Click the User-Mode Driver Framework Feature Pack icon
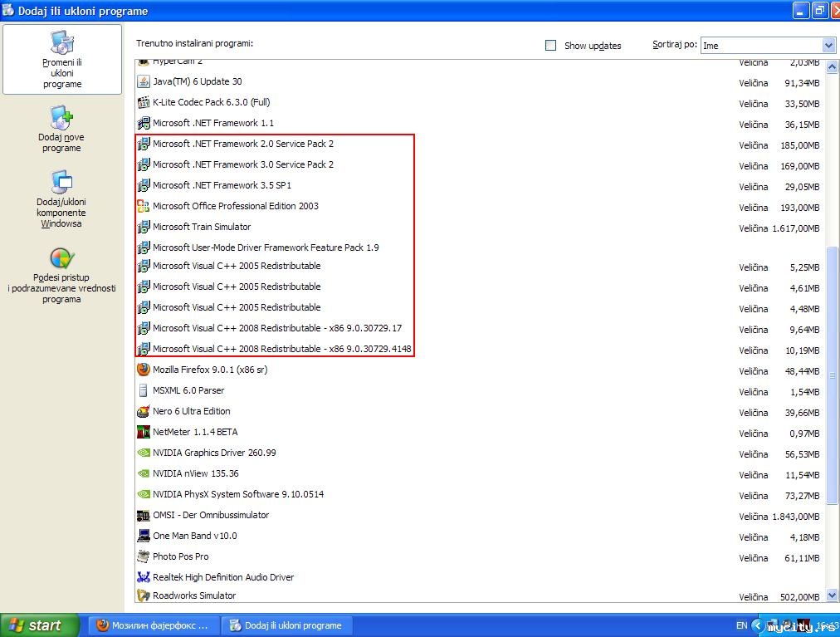The image size is (840, 637). [143, 247]
